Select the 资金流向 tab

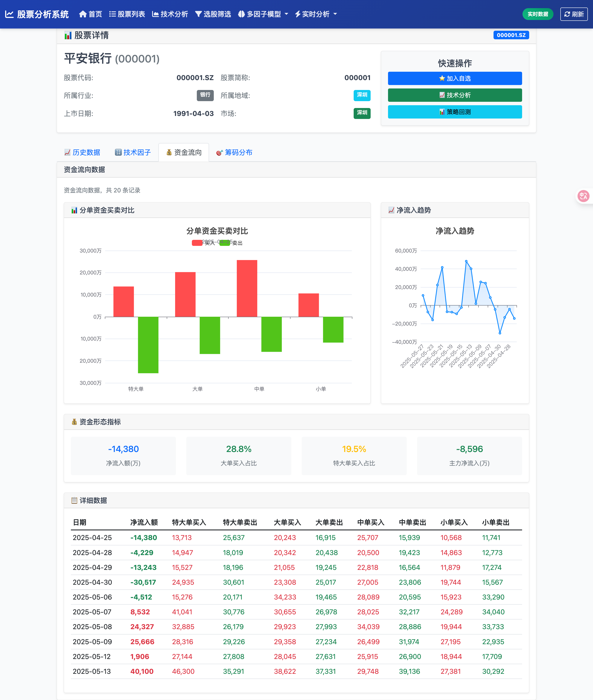(184, 152)
